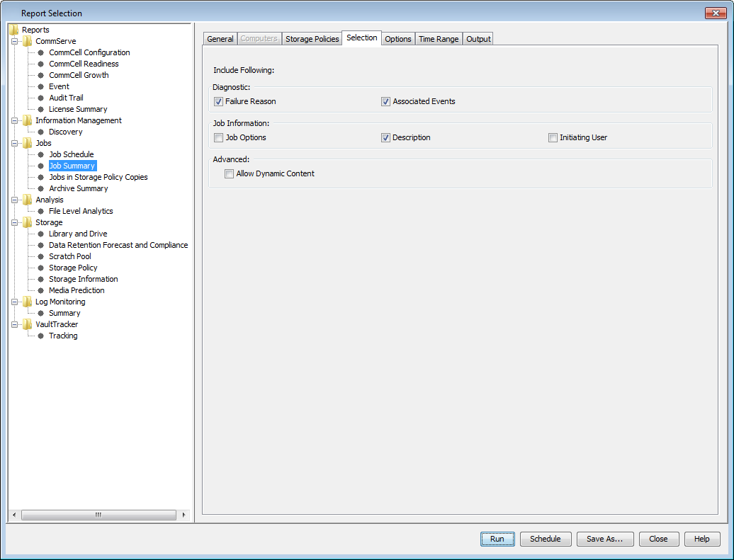Uncheck the Associated Events checkbox
The width and height of the screenshot is (734, 560).
[x=385, y=101]
